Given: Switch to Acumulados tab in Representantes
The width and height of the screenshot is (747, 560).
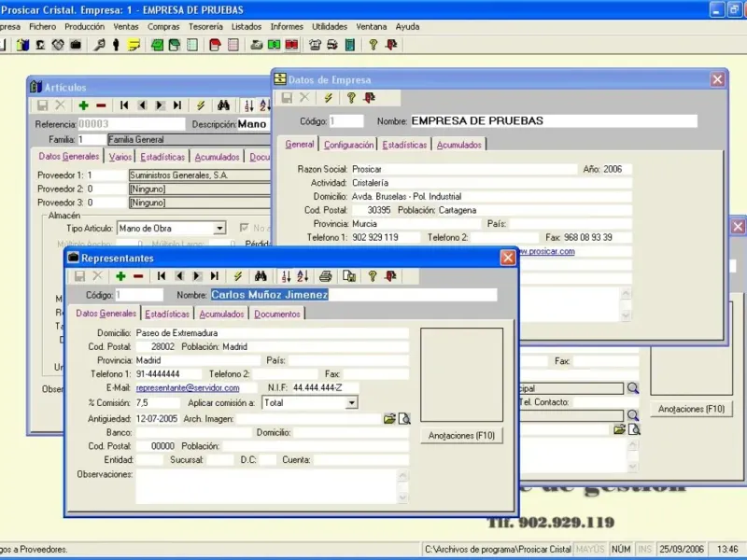Looking at the screenshot, I should (221, 315).
